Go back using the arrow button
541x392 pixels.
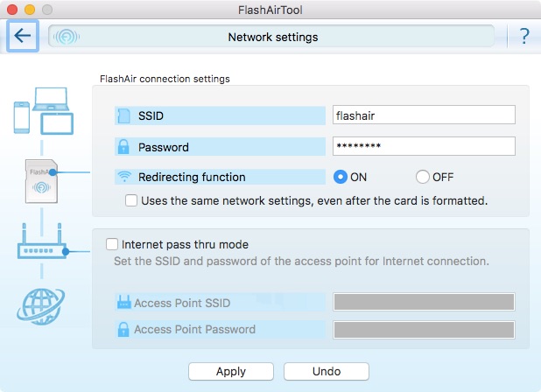(x=23, y=36)
